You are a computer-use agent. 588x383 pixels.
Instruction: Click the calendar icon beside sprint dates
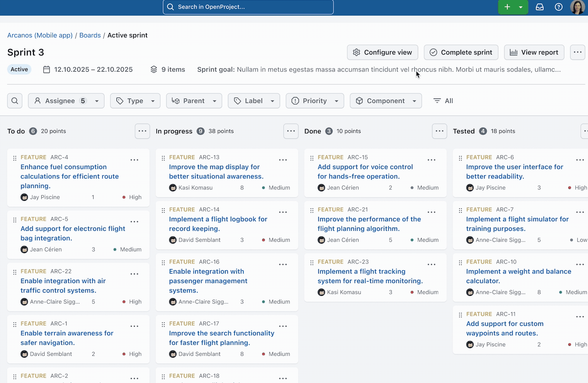pos(46,70)
